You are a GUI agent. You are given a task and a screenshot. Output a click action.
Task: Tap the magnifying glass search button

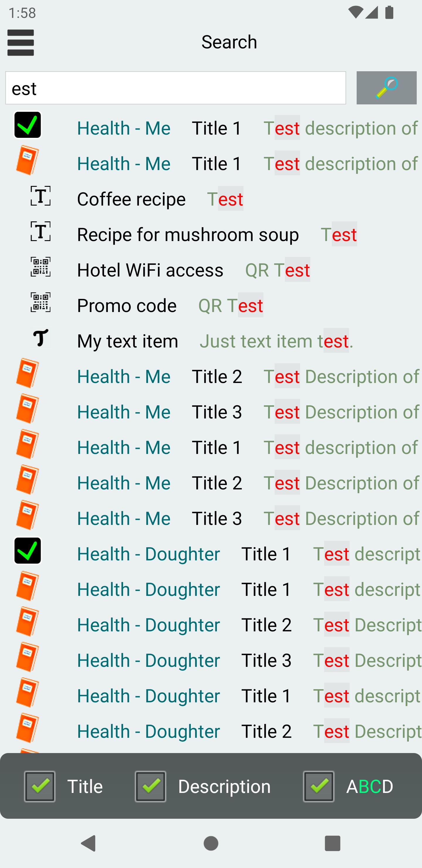pyautogui.click(x=386, y=88)
